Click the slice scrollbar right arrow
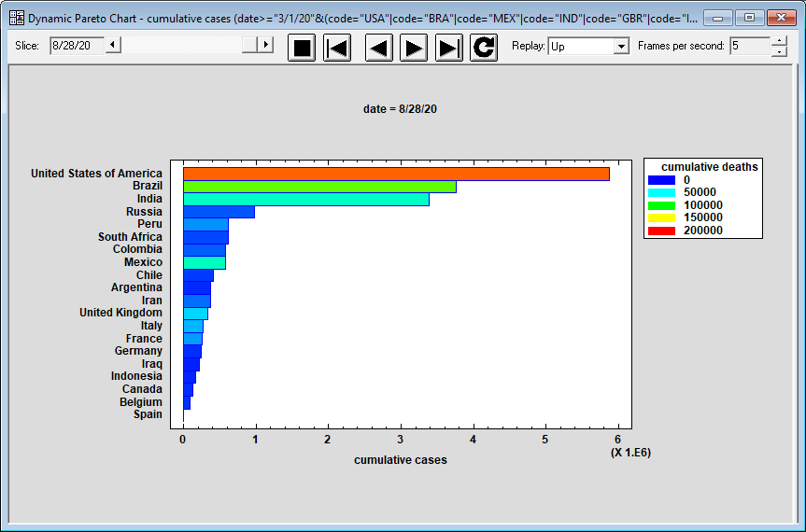Screen dimensions: 806x532 [x=266, y=45]
